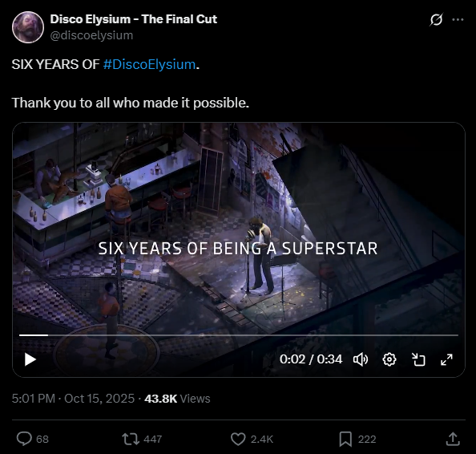Viewport: 476px width, 454px height.
Task: Open the three-dot more options menu
Action: (x=458, y=20)
